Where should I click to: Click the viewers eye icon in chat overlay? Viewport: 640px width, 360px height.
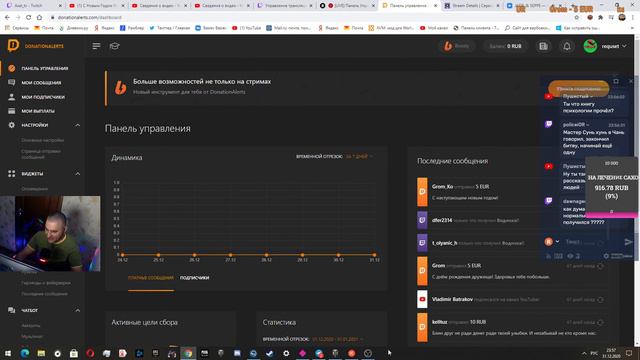point(570,256)
